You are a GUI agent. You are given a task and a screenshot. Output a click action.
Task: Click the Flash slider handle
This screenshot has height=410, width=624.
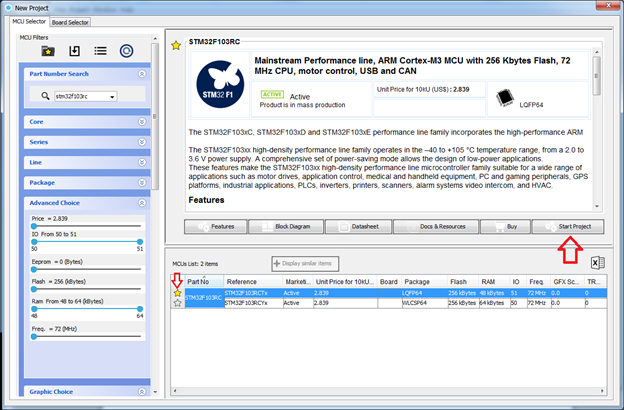coord(34,289)
